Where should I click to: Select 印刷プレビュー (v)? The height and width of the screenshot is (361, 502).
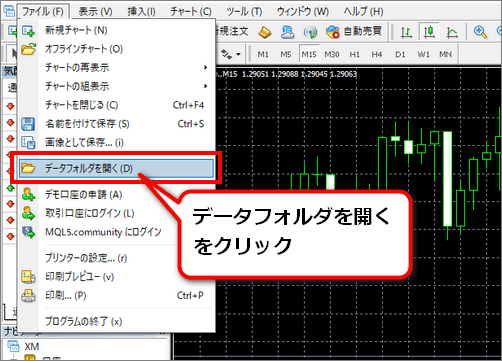[x=117, y=276]
